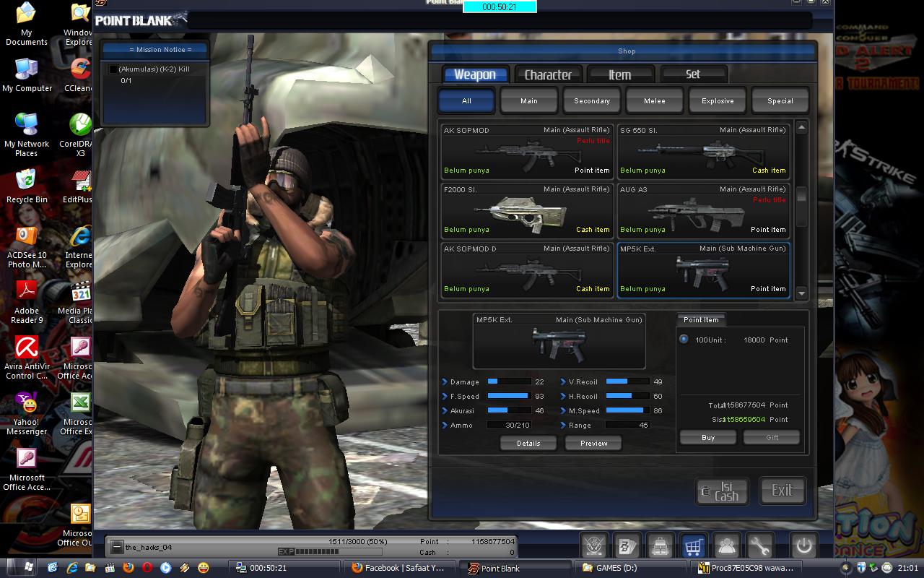Click the power exit game icon
924x578 pixels.
(804, 546)
